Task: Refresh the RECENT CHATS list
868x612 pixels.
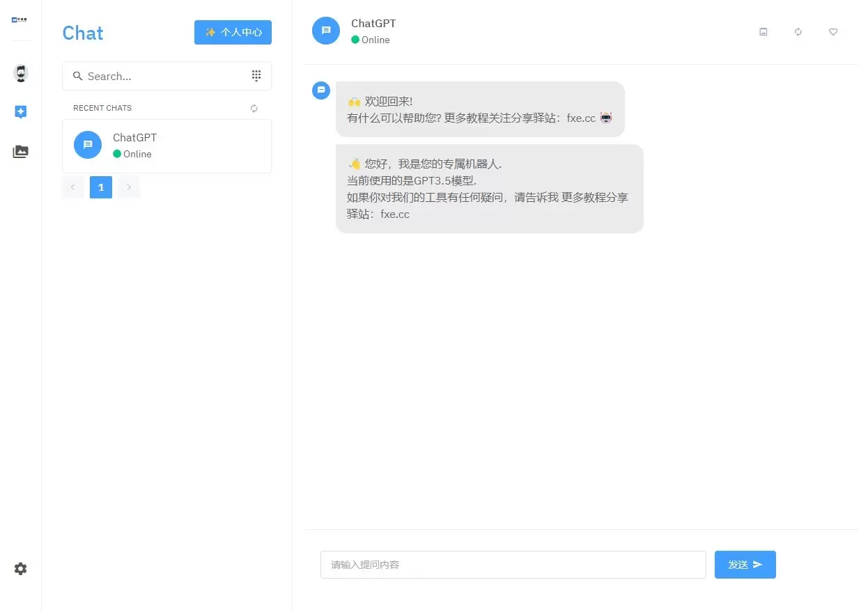Action: coord(254,108)
